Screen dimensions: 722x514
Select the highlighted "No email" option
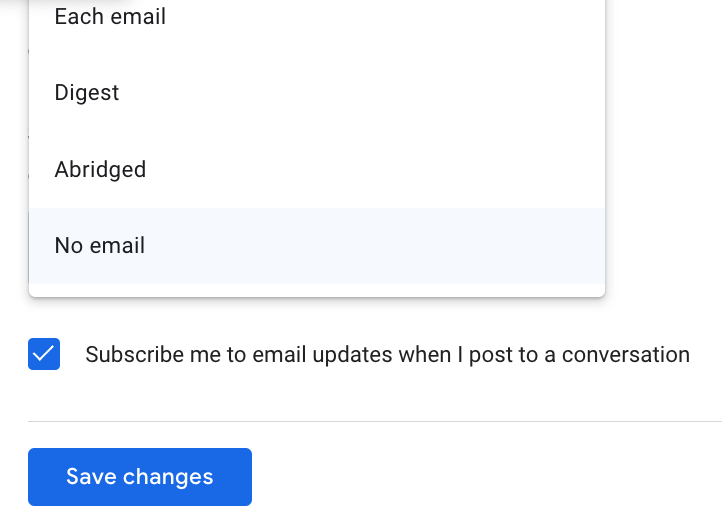[x=100, y=245]
